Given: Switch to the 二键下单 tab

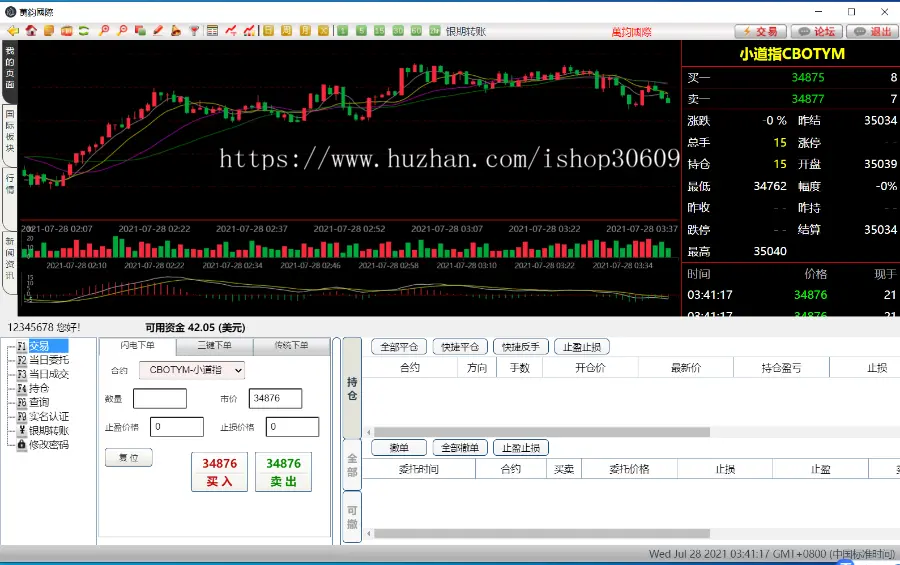Looking at the screenshot, I should click(x=214, y=346).
